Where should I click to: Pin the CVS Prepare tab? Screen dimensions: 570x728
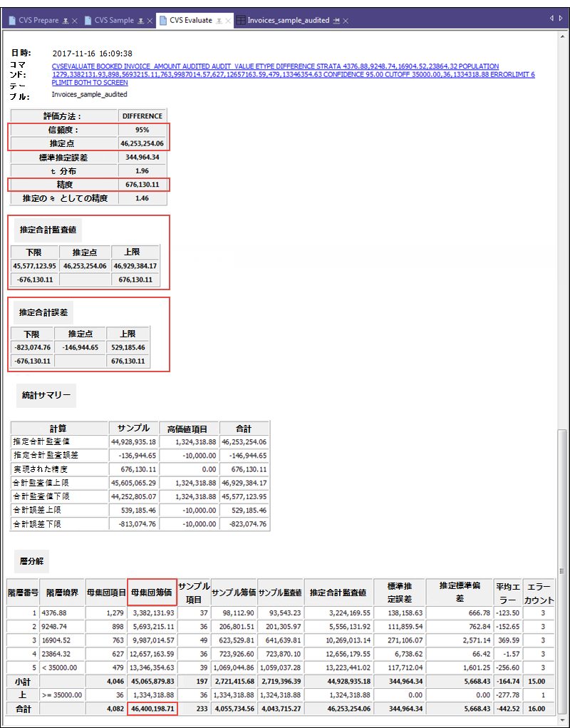click(x=66, y=21)
